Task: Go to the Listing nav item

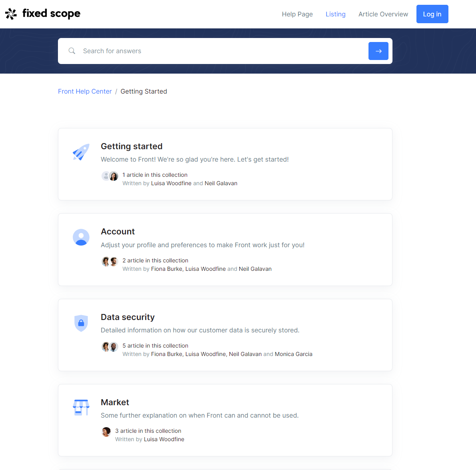Action: pos(335,14)
